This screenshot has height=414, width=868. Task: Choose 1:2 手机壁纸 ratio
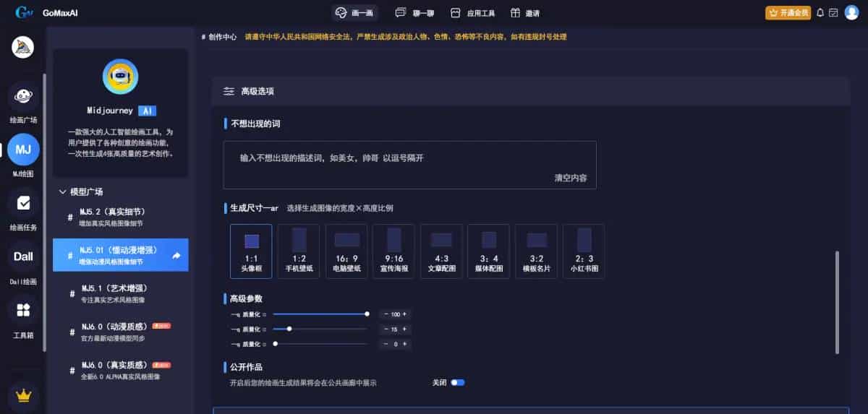coord(299,251)
